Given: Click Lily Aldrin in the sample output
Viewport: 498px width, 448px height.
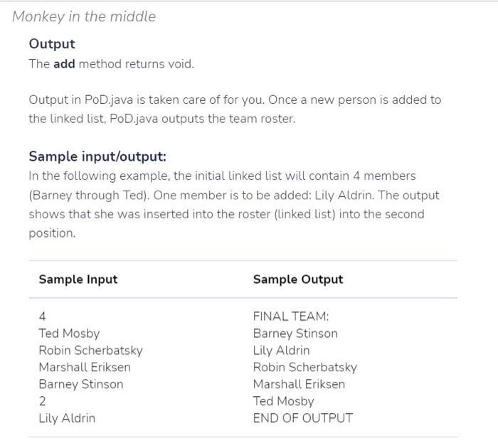Looking at the screenshot, I should pos(282,350).
